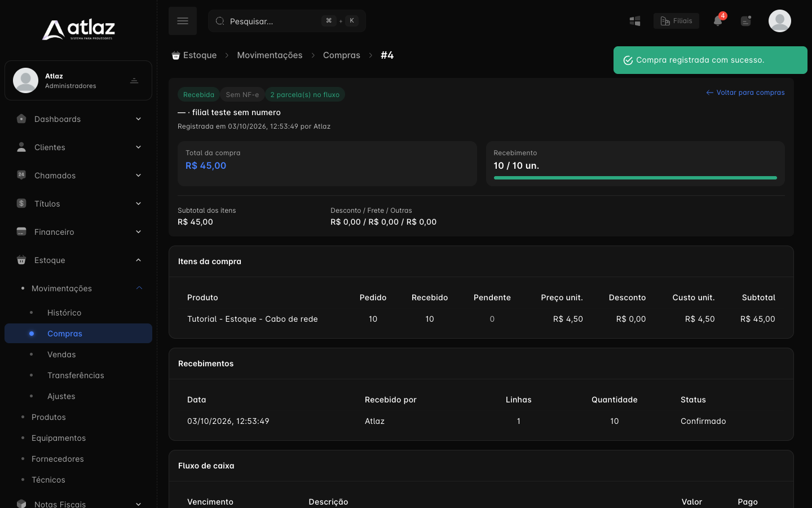Click the Fluxo de caixa section heading
This screenshot has width=812, height=508.
[x=206, y=466]
